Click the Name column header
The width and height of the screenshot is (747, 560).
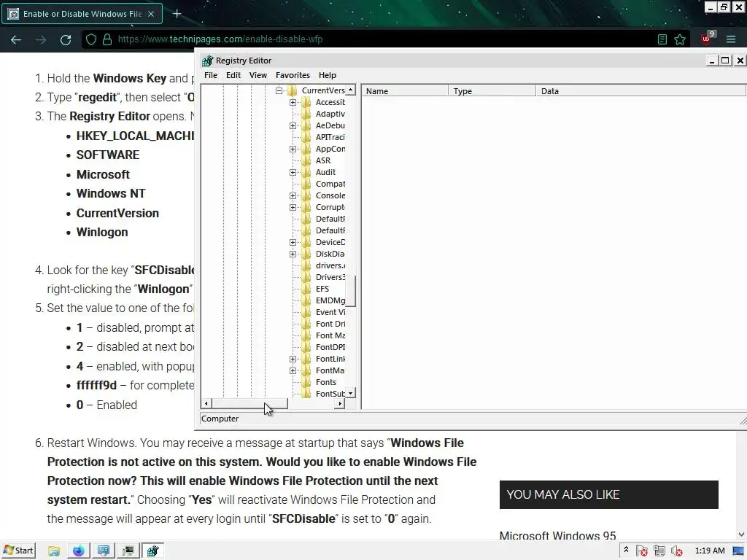(x=405, y=91)
